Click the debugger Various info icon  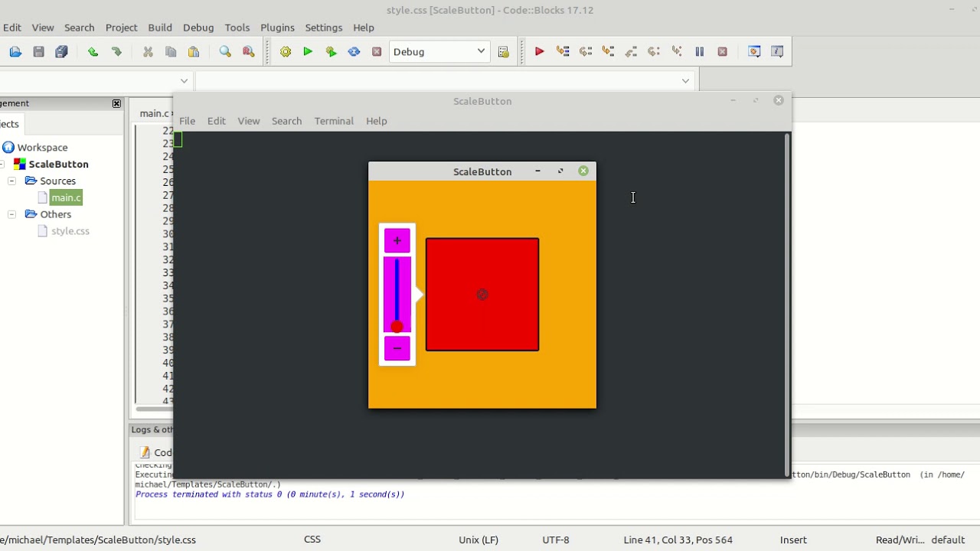[777, 52]
